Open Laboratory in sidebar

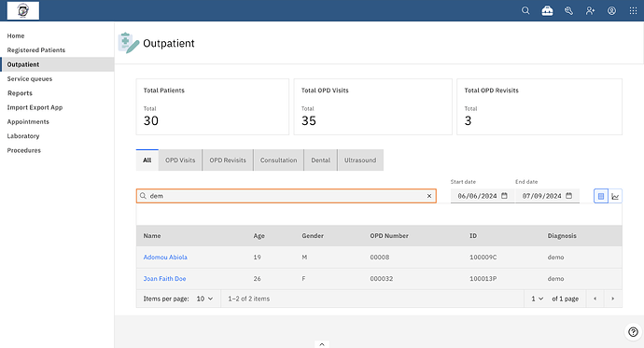tap(57, 136)
